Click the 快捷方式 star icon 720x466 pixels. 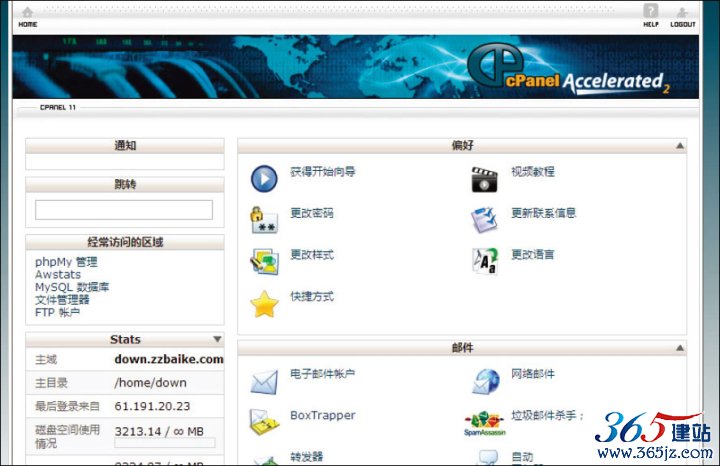pyautogui.click(x=264, y=304)
